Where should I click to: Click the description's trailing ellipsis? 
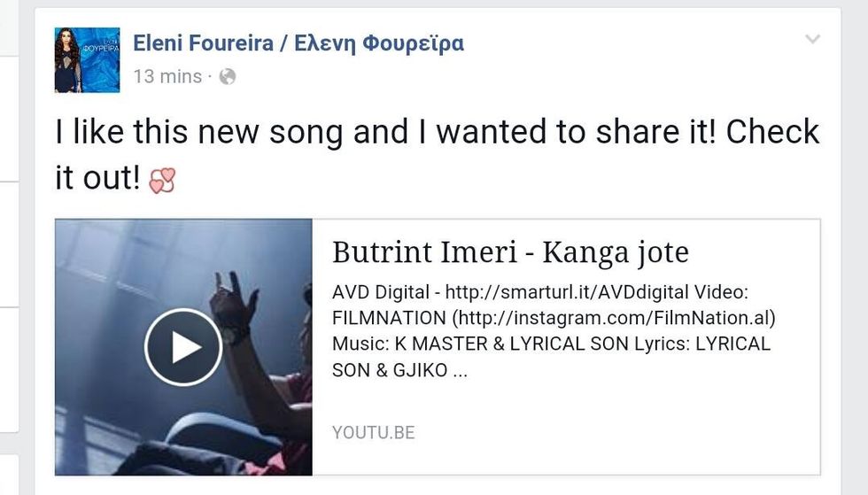[460, 372]
